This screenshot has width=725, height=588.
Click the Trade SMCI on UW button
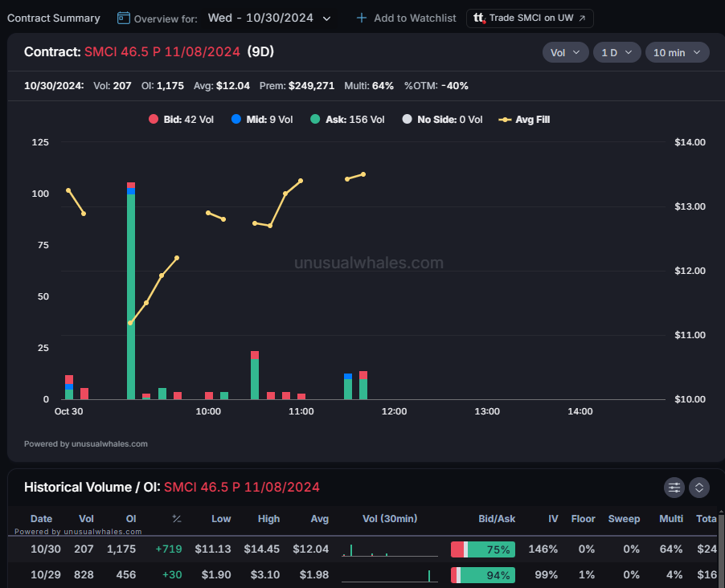click(530, 18)
